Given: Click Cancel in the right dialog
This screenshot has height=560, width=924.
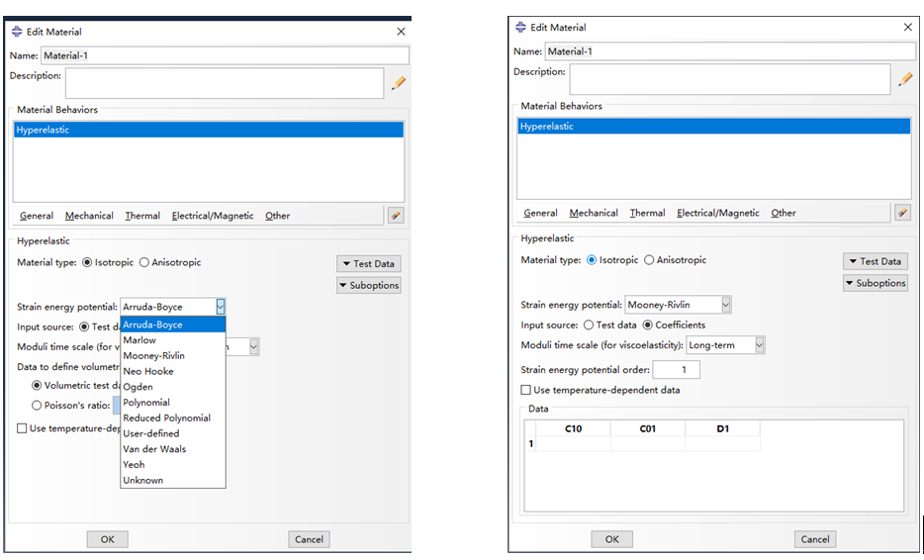Looking at the screenshot, I should [x=815, y=539].
